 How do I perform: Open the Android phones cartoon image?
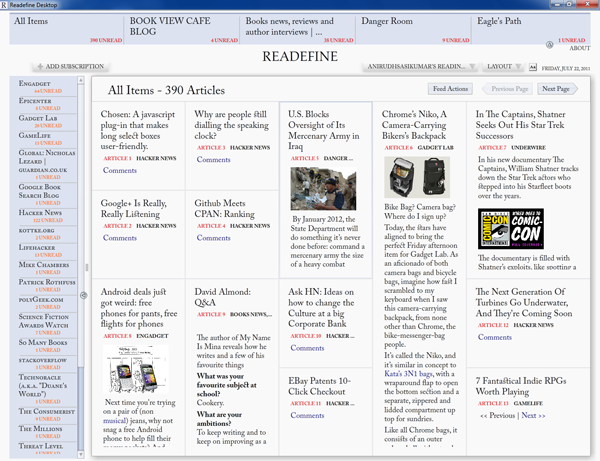tap(136, 369)
